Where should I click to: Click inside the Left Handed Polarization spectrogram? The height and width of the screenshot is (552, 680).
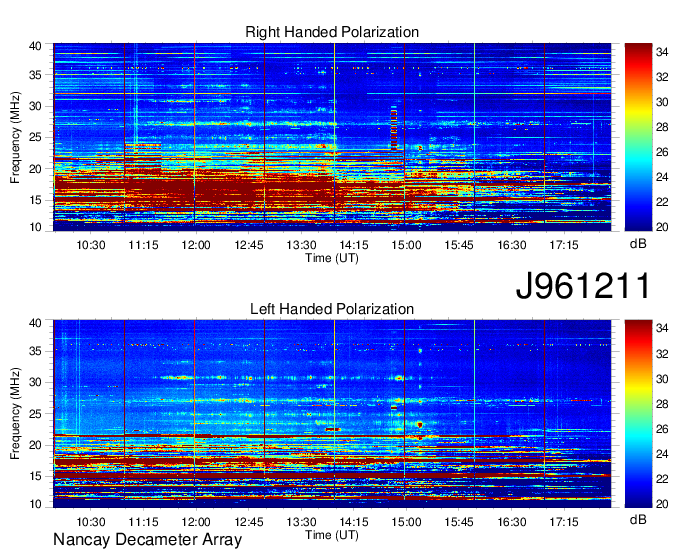tap(332, 414)
